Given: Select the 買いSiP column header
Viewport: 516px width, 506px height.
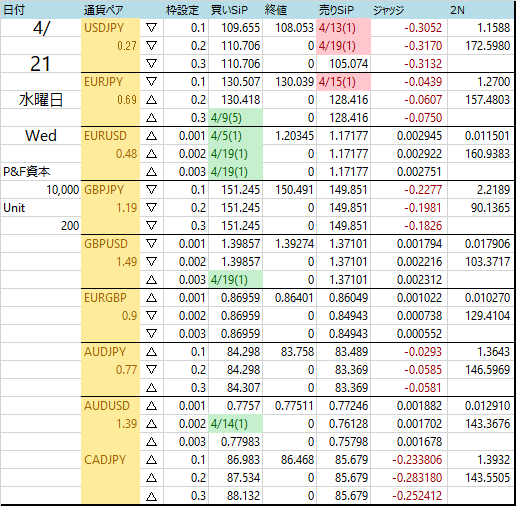Looking at the screenshot, I should [x=229, y=10].
